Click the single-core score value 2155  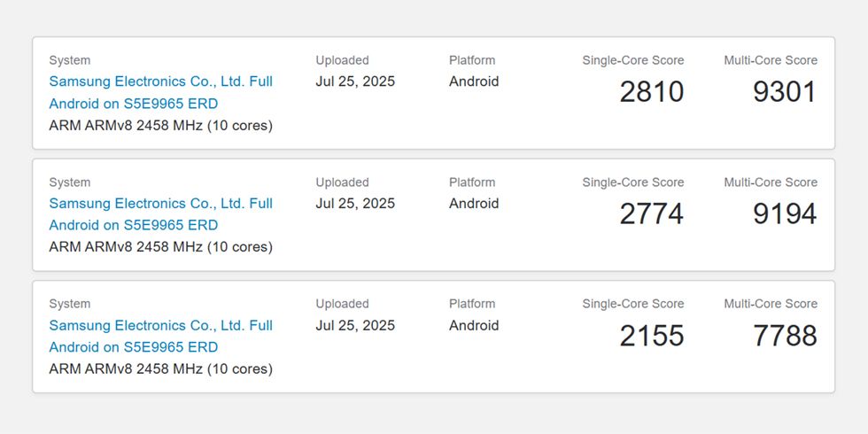pos(652,336)
